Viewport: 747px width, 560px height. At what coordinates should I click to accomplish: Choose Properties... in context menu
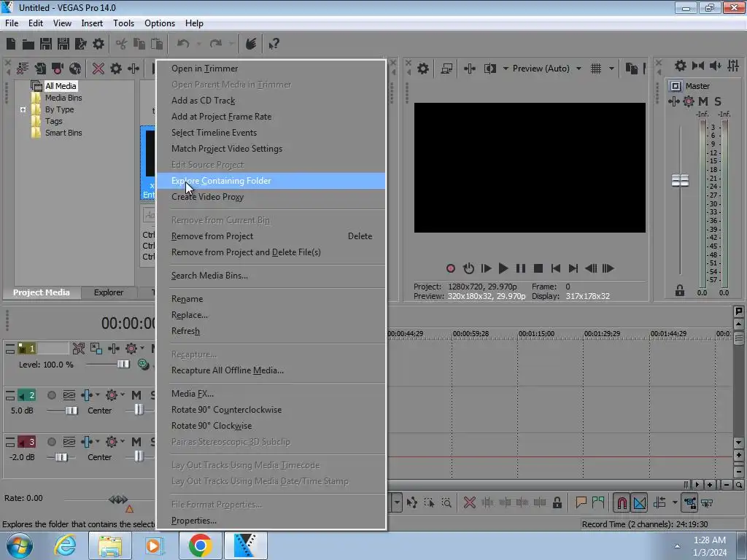(x=271, y=520)
